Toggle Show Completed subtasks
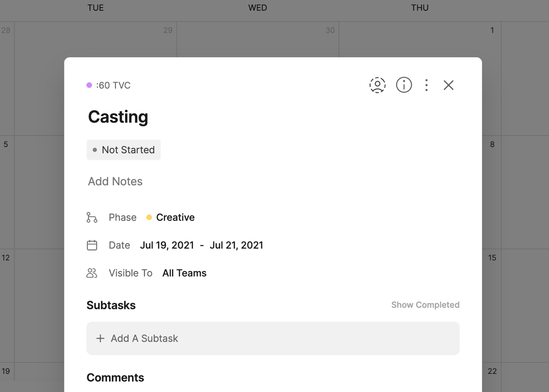This screenshot has height=392, width=549. [x=425, y=305]
